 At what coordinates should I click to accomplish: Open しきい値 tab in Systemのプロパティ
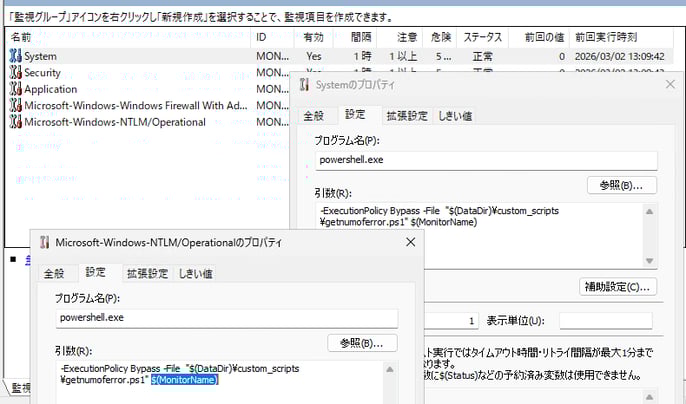(455, 116)
